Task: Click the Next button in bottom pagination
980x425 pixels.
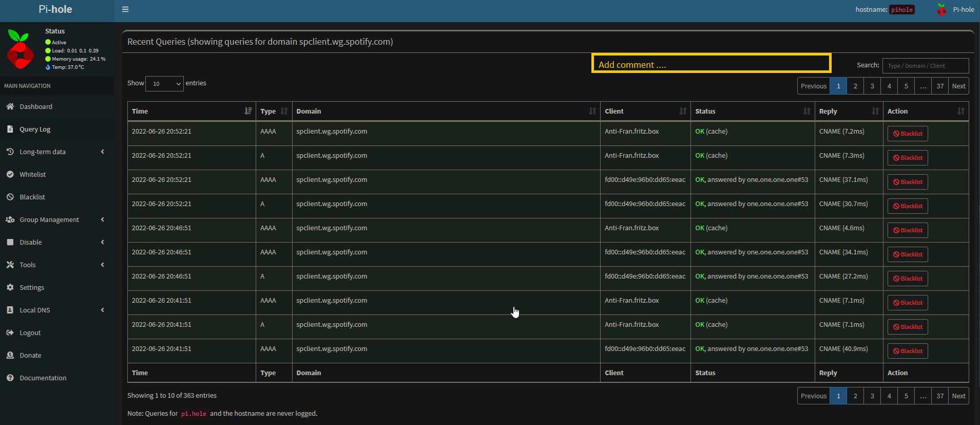Action: pos(958,396)
